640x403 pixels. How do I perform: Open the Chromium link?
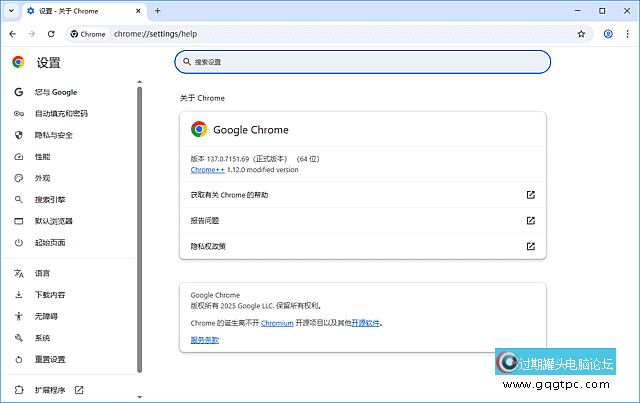pos(277,323)
